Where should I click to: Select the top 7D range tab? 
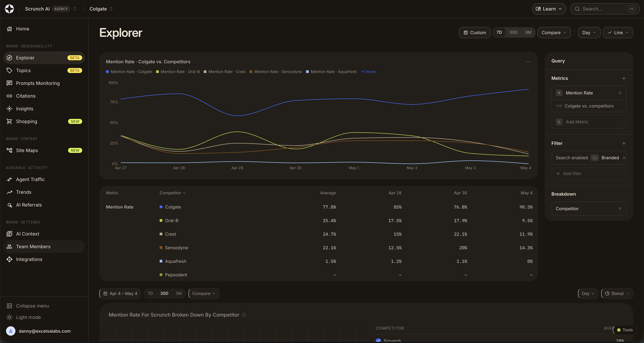tap(499, 32)
